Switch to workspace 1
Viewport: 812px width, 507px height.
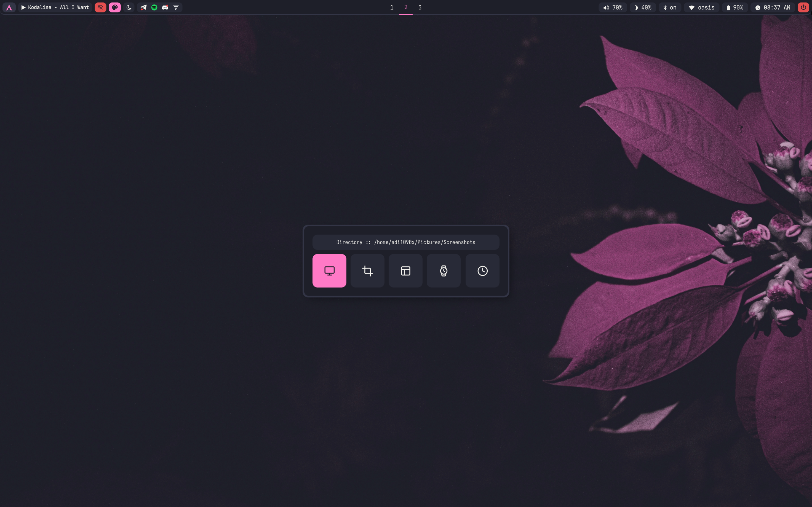391,7
